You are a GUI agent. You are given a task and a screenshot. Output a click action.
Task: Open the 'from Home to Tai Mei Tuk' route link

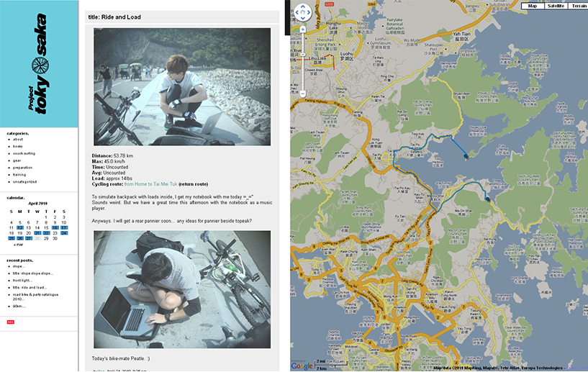click(150, 184)
